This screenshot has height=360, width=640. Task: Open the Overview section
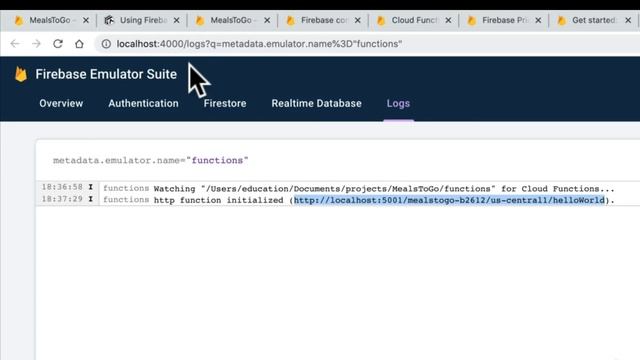tap(61, 103)
